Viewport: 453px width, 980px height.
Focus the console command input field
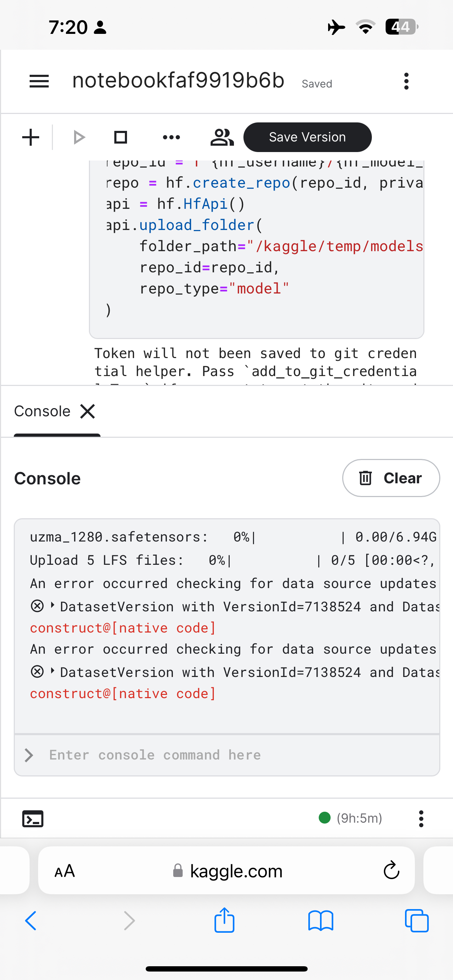pyautogui.click(x=236, y=755)
